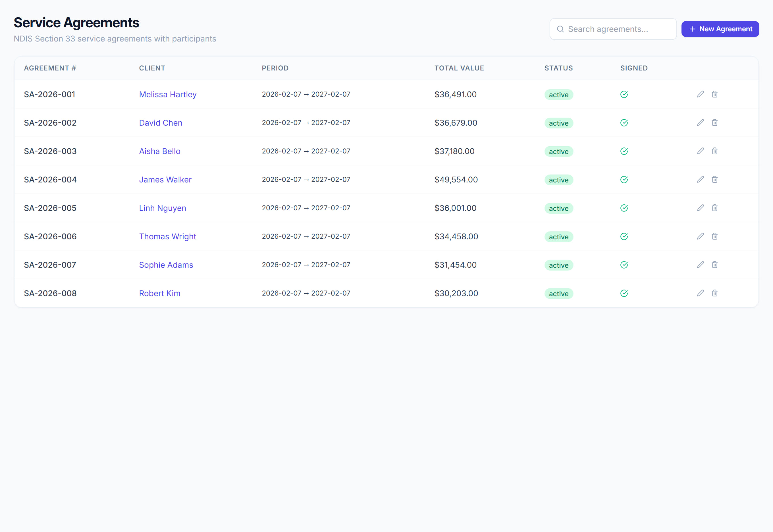Click signed checkmark for Aisha Bello
The image size is (773, 532).
[x=624, y=151]
